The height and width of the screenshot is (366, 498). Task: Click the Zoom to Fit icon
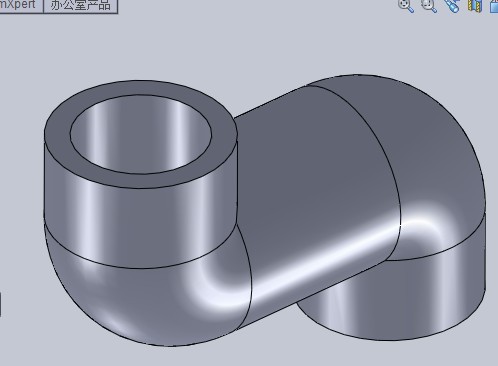[406, 6]
